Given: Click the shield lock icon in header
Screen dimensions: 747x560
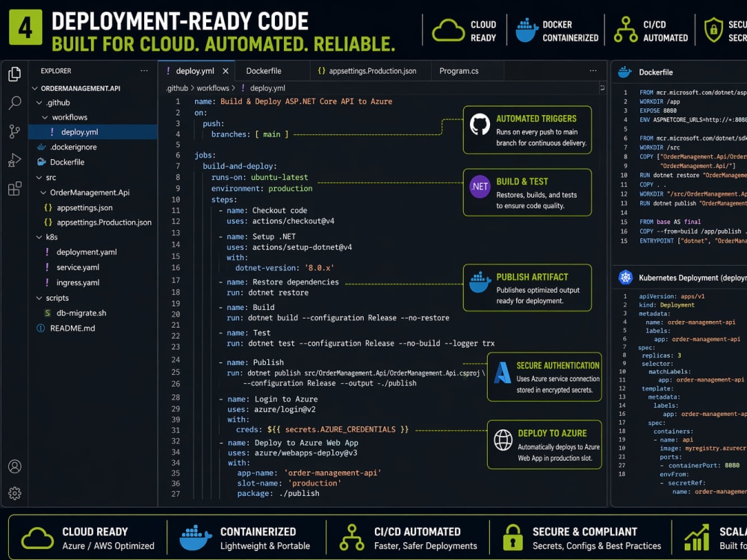Looking at the screenshot, I should coord(713,30).
